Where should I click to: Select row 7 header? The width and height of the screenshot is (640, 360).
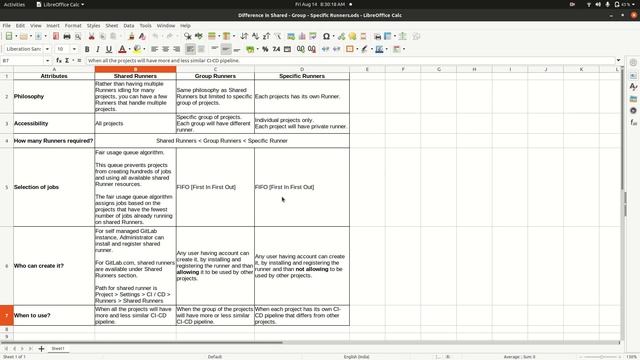point(7,316)
